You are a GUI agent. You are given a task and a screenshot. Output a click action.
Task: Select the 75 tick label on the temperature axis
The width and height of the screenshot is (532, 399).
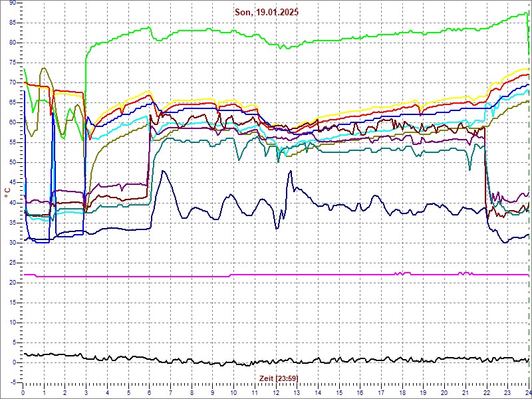pos(12,63)
